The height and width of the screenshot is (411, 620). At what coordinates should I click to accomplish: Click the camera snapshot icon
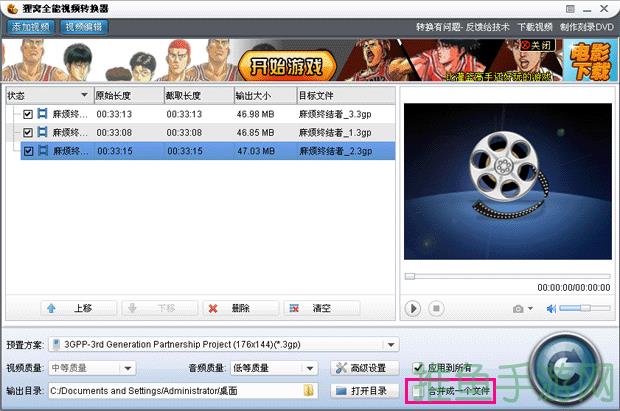(519, 309)
